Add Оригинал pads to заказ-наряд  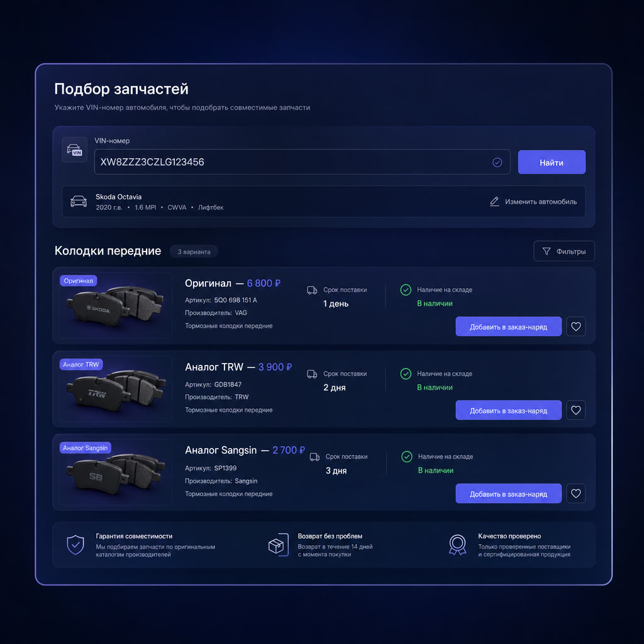508,326
